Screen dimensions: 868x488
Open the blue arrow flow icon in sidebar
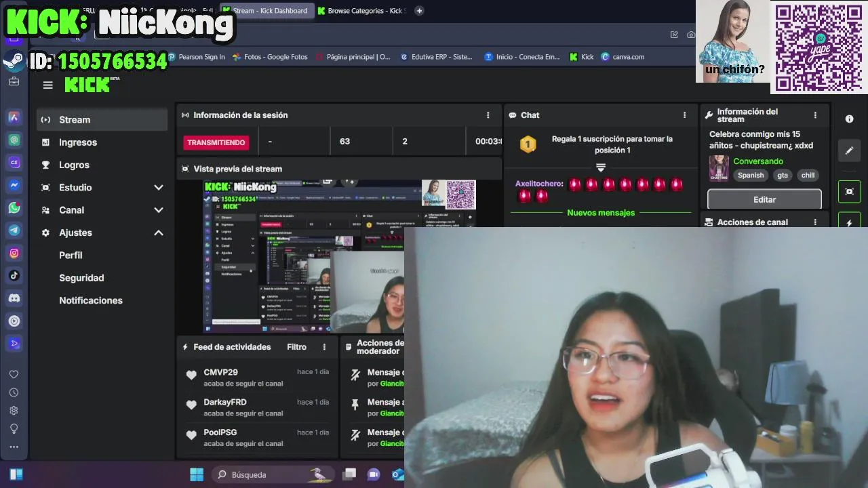click(x=14, y=344)
